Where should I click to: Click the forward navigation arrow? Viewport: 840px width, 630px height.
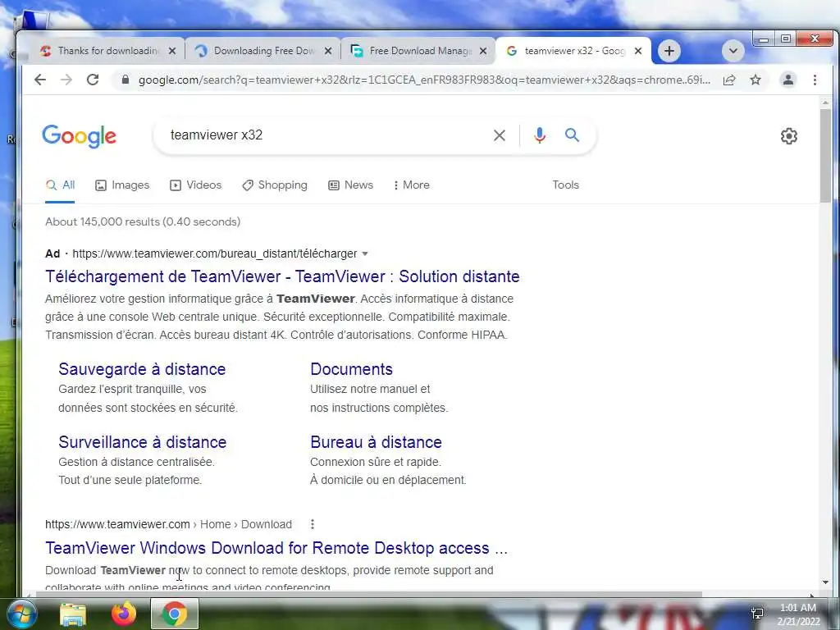[66, 80]
